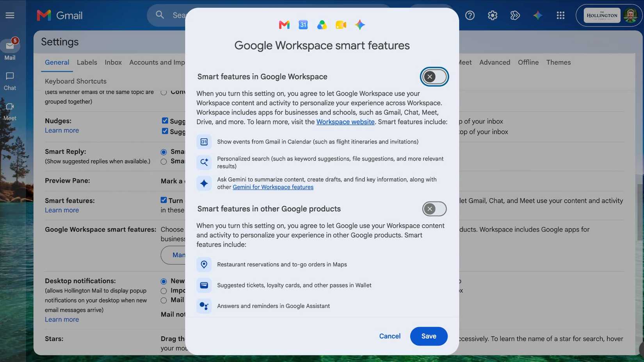Toggle Smart features in other Google products

[434, 209]
